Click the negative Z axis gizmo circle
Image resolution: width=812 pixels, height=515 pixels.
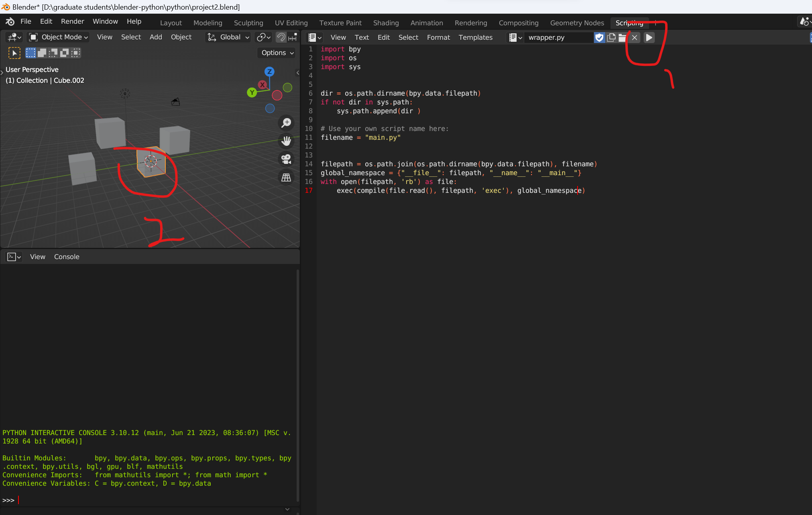pyautogui.click(x=270, y=108)
